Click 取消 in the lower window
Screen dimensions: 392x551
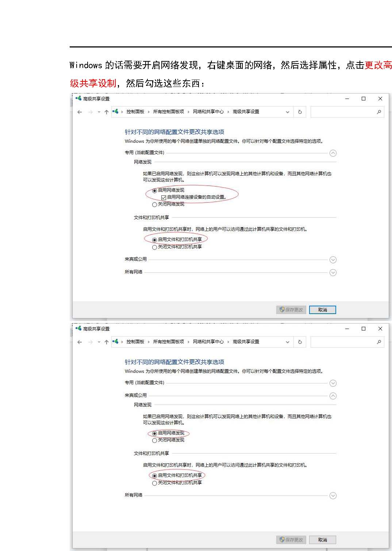pyautogui.click(x=322, y=540)
